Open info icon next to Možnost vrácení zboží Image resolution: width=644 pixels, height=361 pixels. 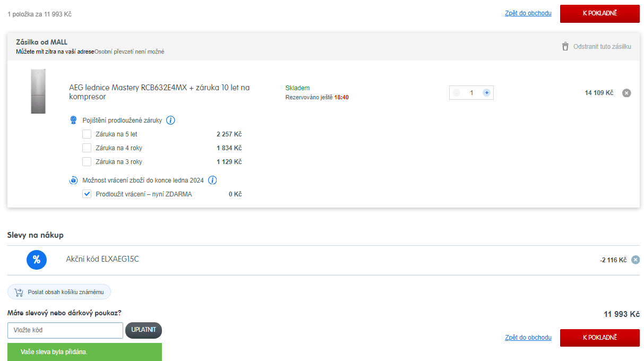pyautogui.click(x=212, y=180)
